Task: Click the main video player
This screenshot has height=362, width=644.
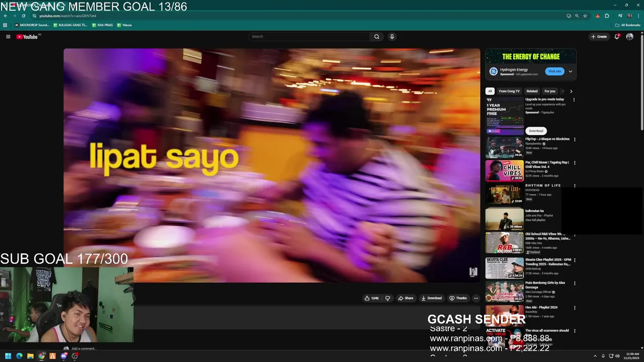Action: coord(272,165)
